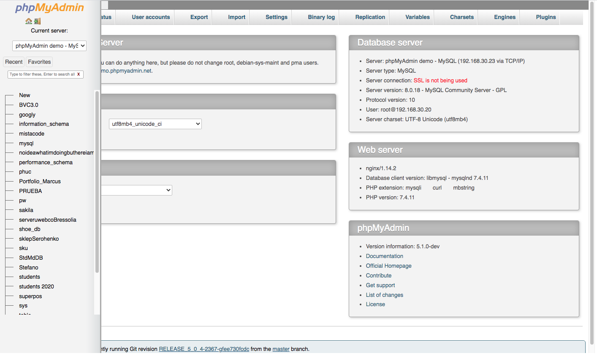Open the superpos database

[x=30, y=296]
